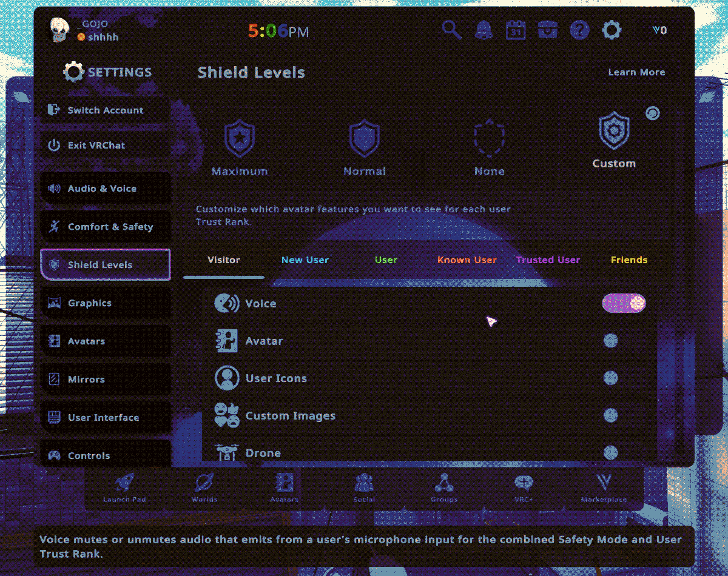728x576 pixels.
Task: Open Audio & Voice settings
Action: (106, 189)
